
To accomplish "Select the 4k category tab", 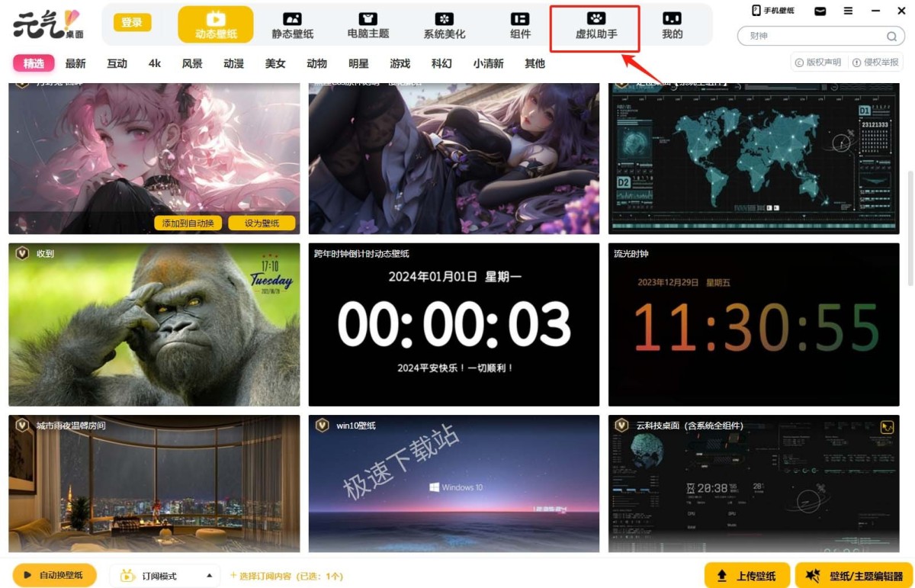I will [155, 63].
